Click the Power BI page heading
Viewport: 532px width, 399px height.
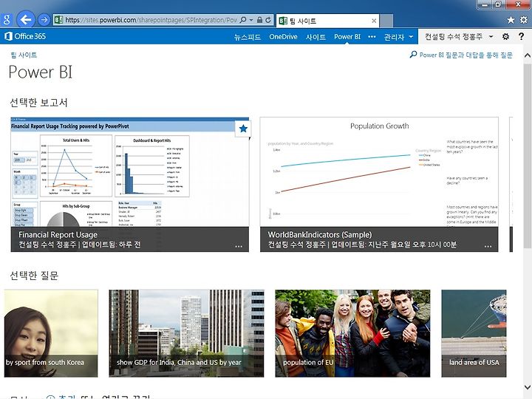41,72
